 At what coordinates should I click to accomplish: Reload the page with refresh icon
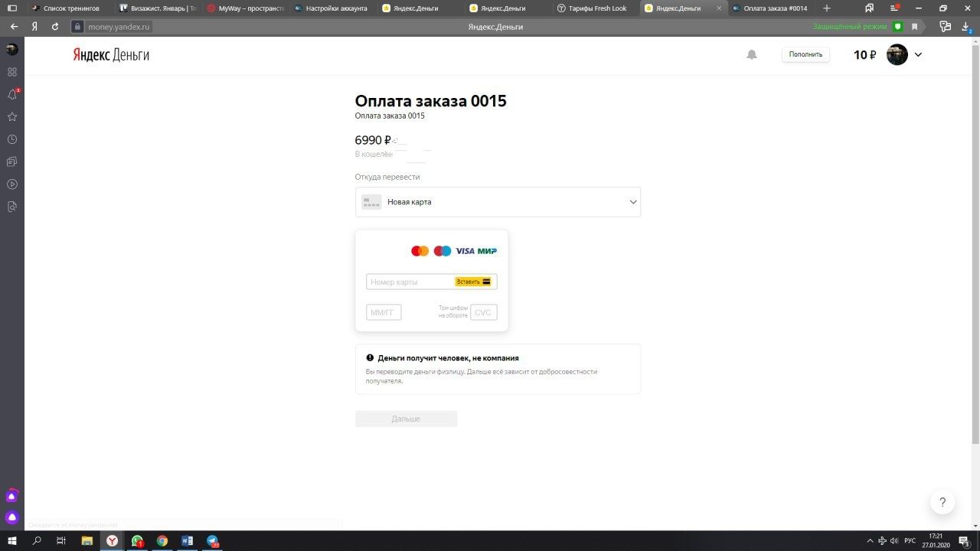click(x=55, y=26)
